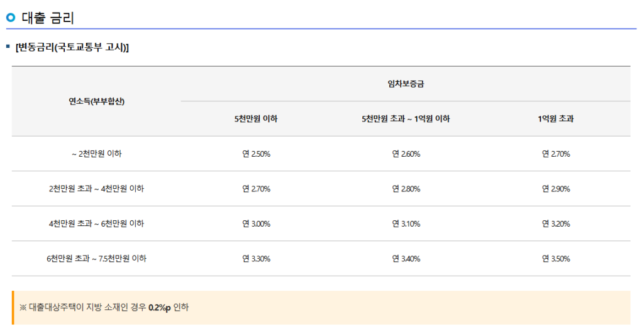Select the [변동금리(국토교통부 고시)] subheading
The image size is (644, 328).
pyautogui.click(x=72, y=48)
